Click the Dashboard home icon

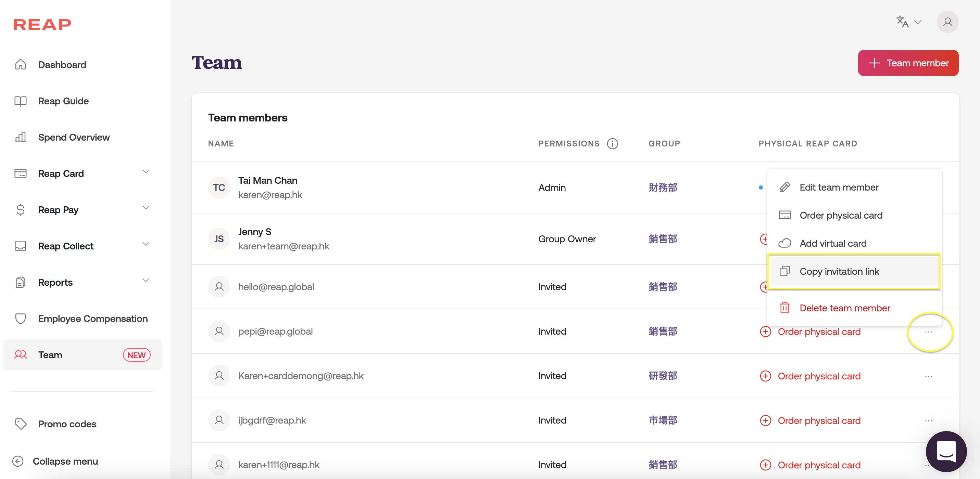tap(20, 65)
